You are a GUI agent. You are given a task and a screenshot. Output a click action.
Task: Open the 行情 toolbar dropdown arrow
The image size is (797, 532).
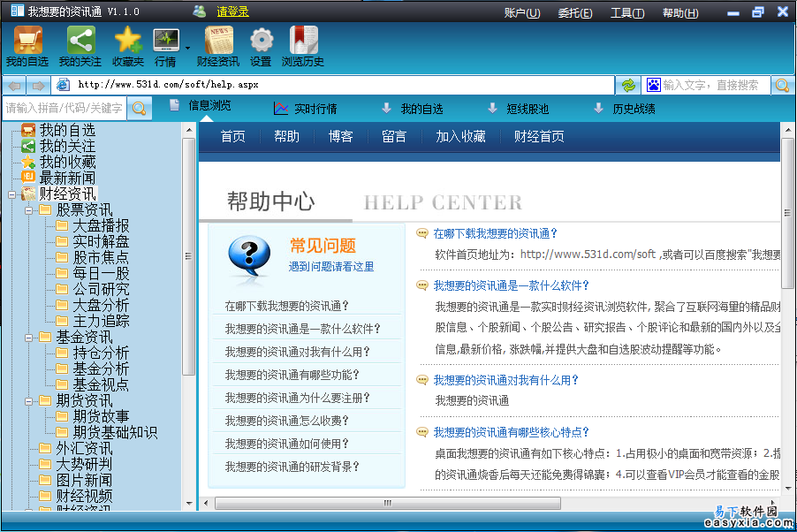point(187,48)
